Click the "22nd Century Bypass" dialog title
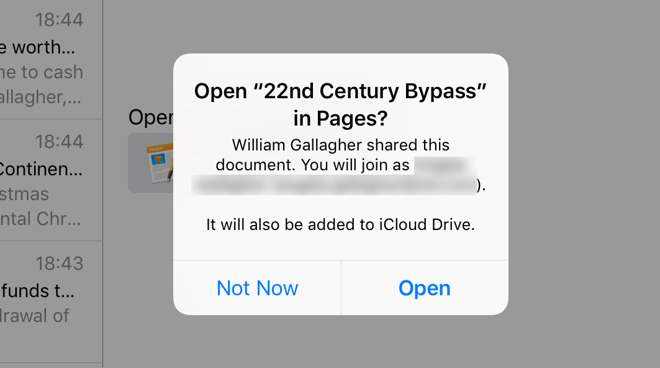The height and width of the screenshot is (368, 660). pyautogui.click(x=340, y=91)
